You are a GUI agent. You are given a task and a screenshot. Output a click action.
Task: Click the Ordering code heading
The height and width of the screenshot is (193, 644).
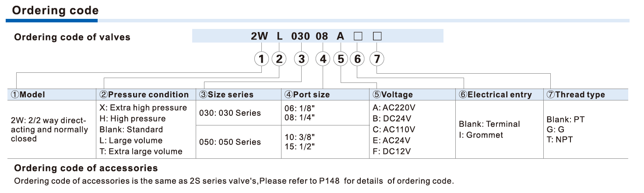click(55, 11)
